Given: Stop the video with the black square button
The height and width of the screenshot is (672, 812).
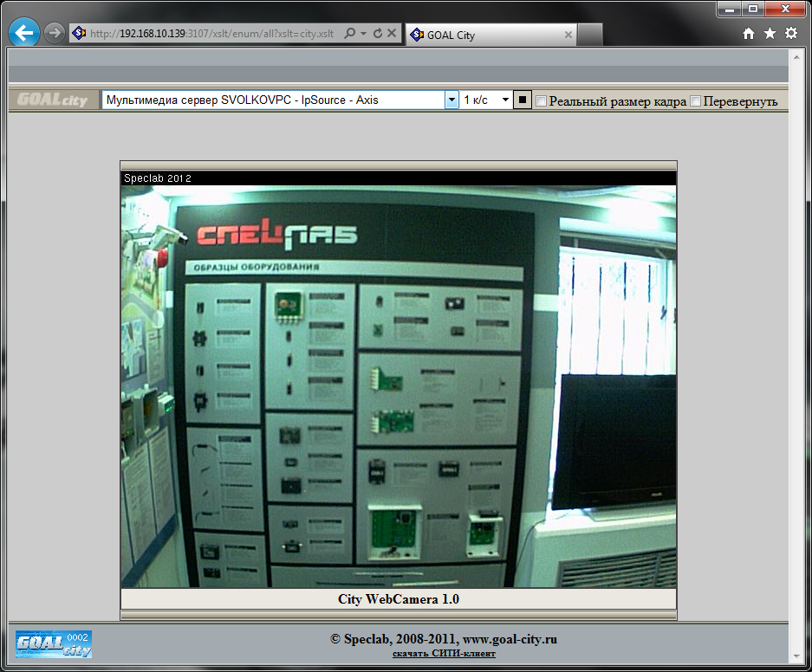Looking at the screenshot, I should [523, 100].
